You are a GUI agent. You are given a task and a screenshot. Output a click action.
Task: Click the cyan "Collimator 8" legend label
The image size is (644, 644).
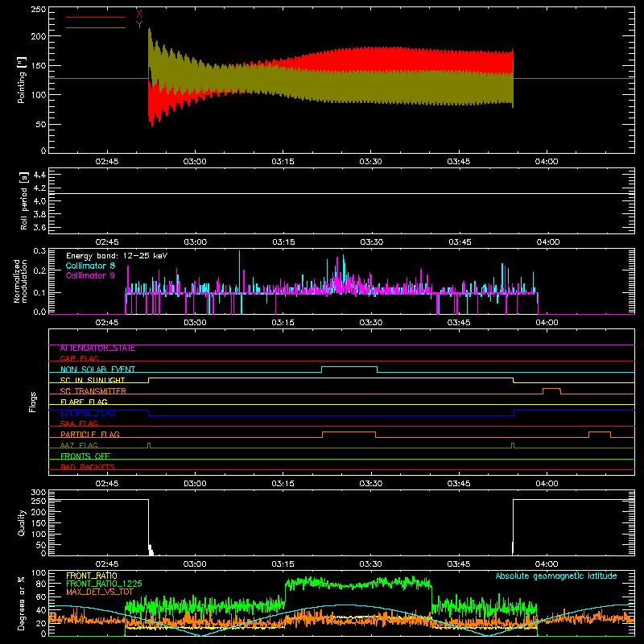click(90, 266)
